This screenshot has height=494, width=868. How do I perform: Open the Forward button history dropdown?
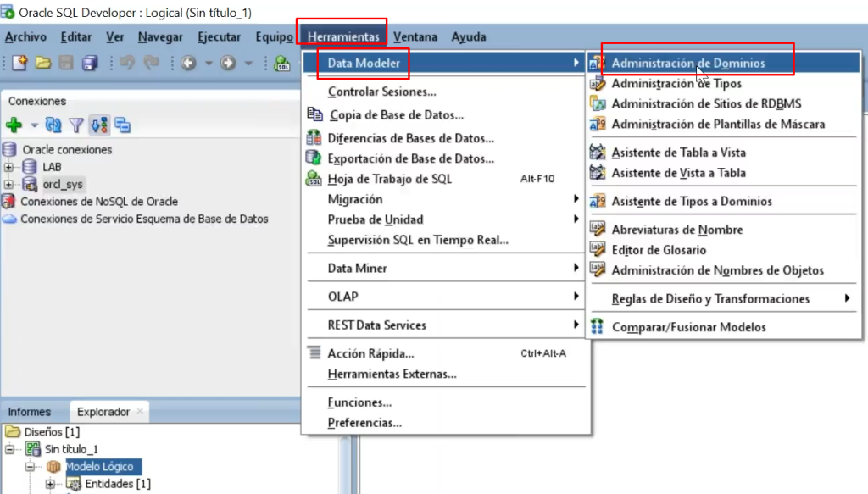click(248, 63)
